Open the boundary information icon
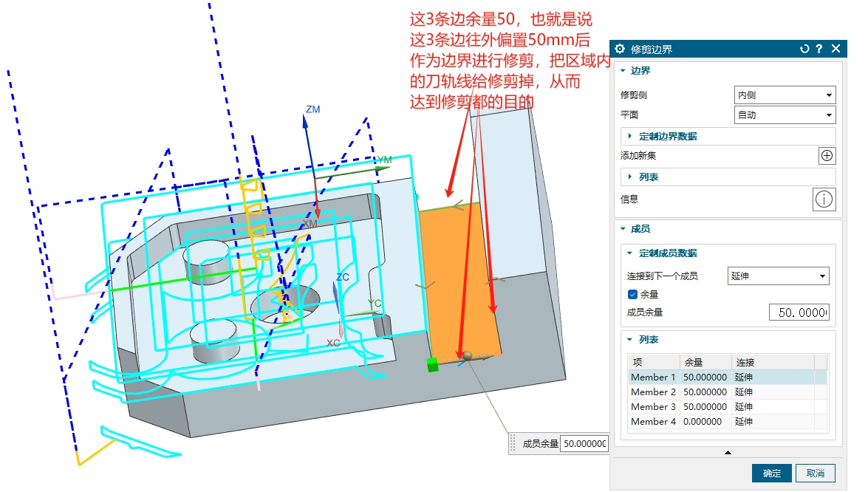This screenshot has width=868, height=492. point(824,199)
